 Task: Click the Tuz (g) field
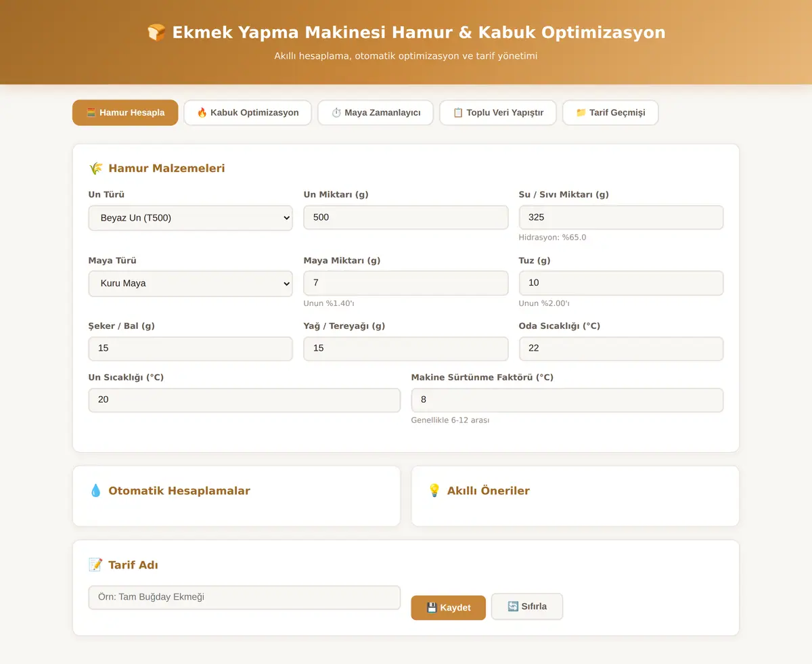[x=621, y=283]
